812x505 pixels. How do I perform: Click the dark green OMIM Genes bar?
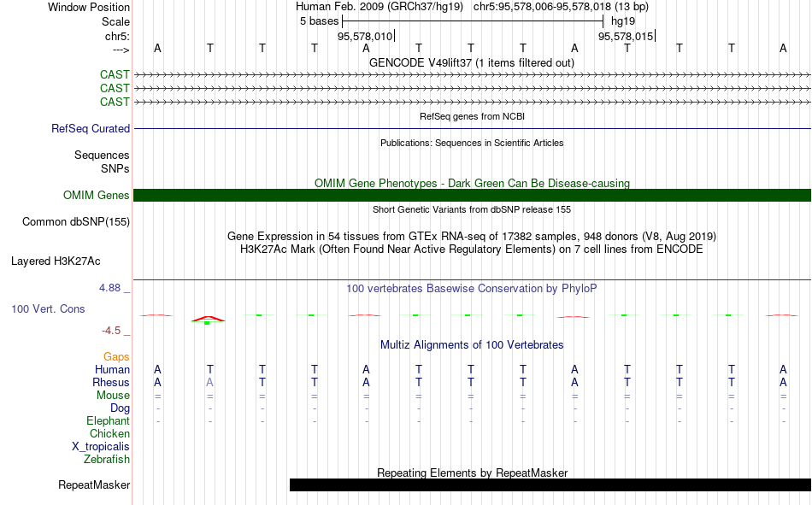(x=472, y=196)
